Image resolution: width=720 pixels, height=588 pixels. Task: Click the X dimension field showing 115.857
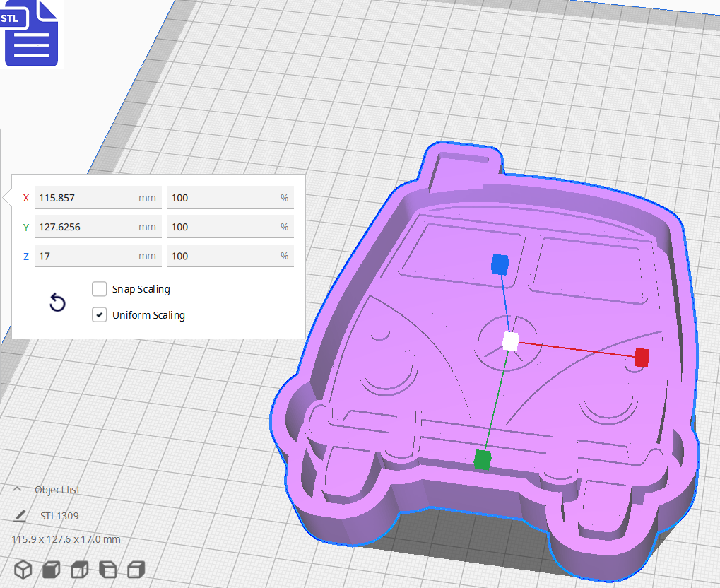click(x=98, y=197)
